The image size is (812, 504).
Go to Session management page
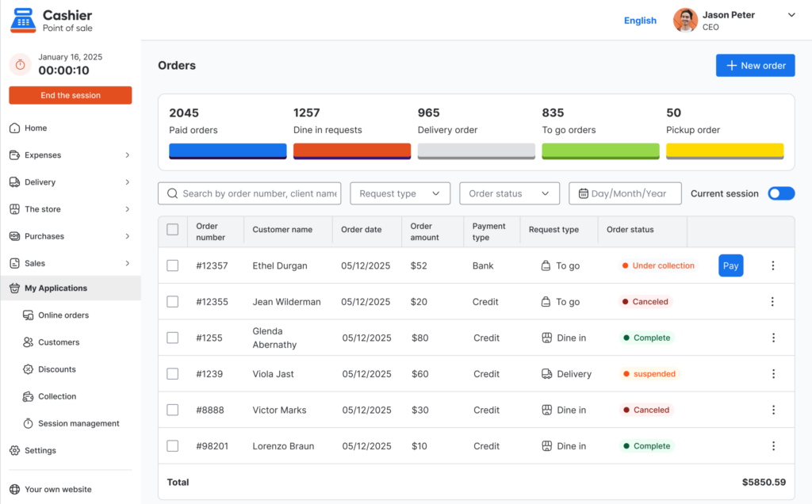click(79, 423)
